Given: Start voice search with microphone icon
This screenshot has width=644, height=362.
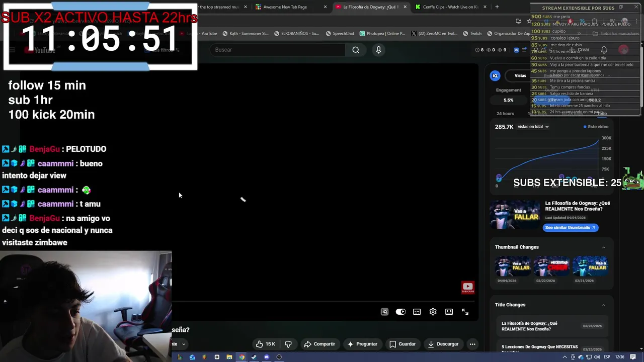Looking at the screenshot, I should 379,50.
